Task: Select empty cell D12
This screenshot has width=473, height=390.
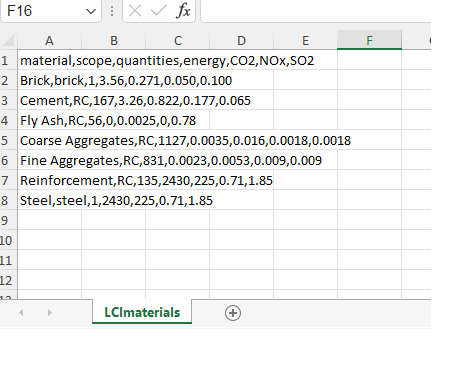Action: click(x=241, y=280)
